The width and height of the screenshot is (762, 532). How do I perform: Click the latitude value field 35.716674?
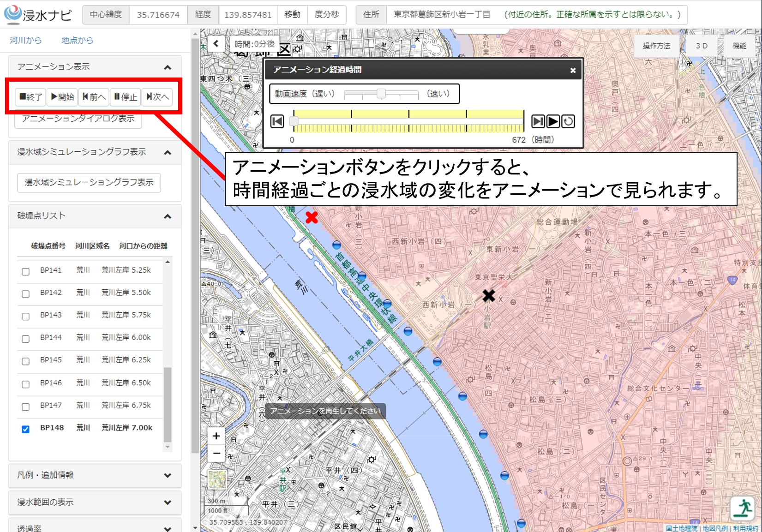[x=158, y=15]
